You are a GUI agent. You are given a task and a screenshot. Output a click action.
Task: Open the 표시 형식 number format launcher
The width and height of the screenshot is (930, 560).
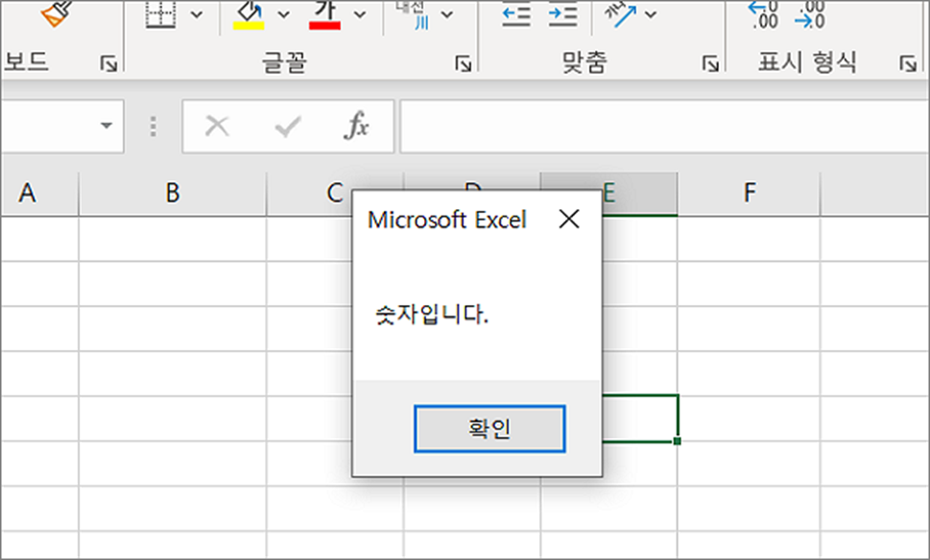908,63
